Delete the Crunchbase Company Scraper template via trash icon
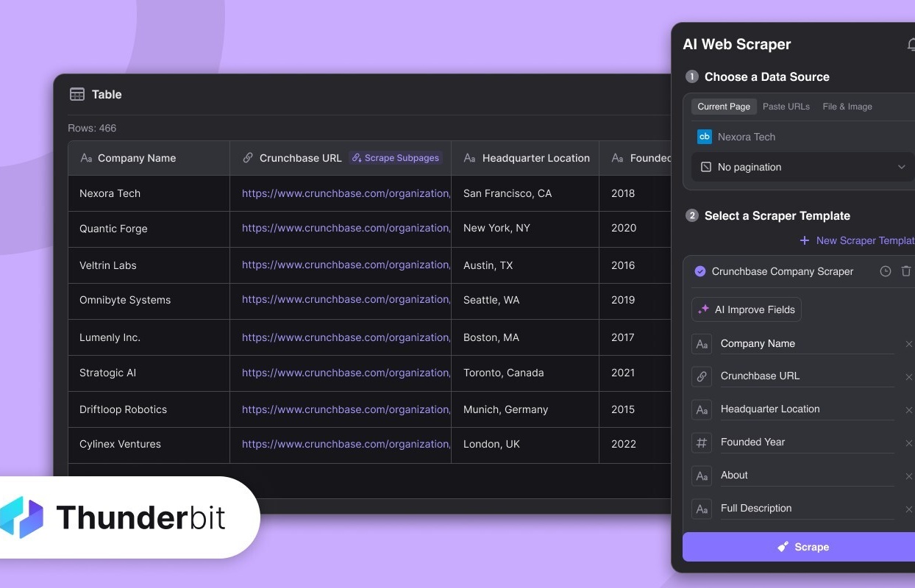Viewport: 915px width, 588px height. click(x=906, y=271)
